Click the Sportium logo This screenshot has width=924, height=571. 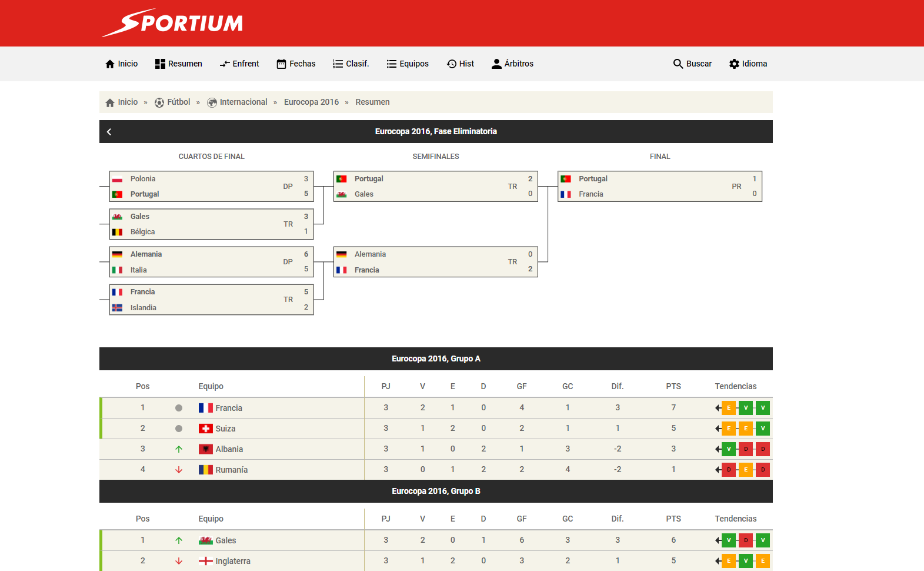click(172, 23)
